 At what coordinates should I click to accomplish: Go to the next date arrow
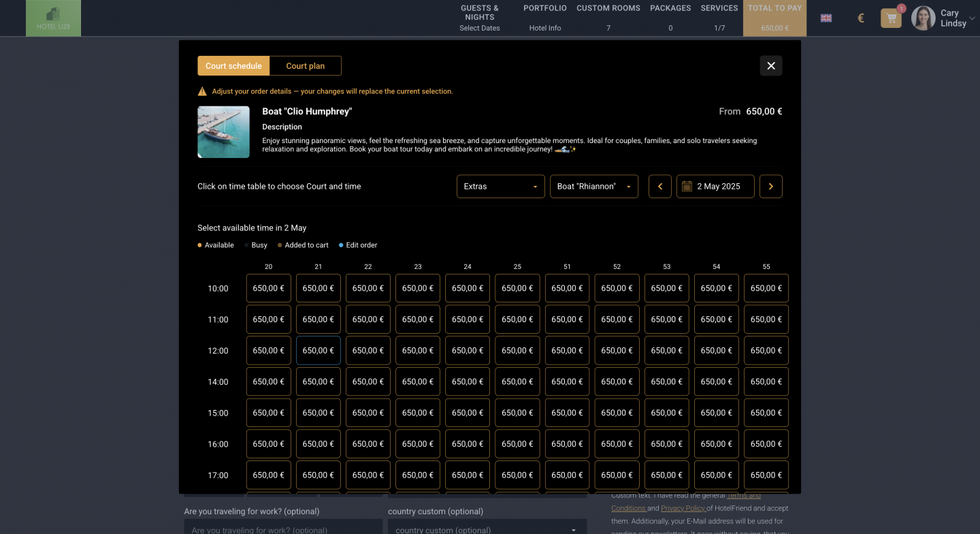coord(771,187)
